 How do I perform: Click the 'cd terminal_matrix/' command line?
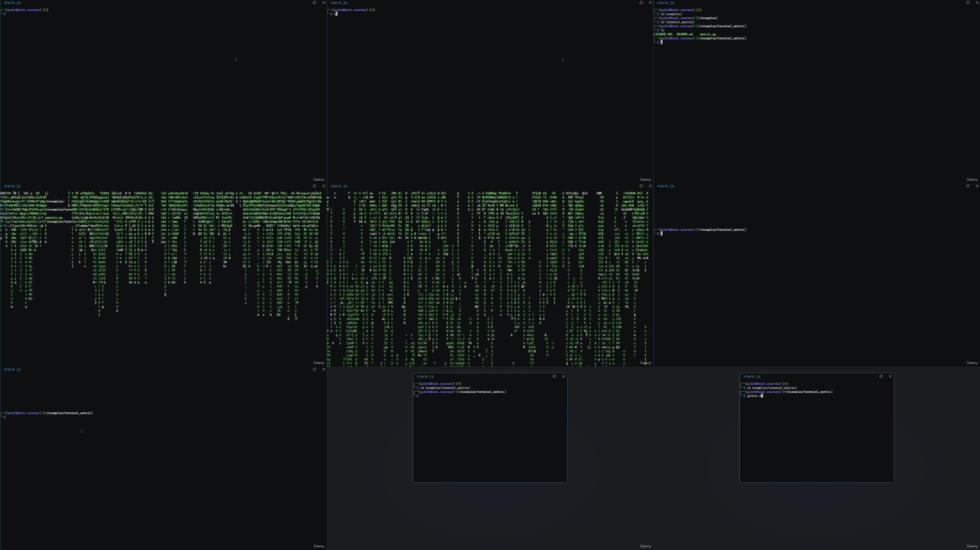(x=677, y=22)
